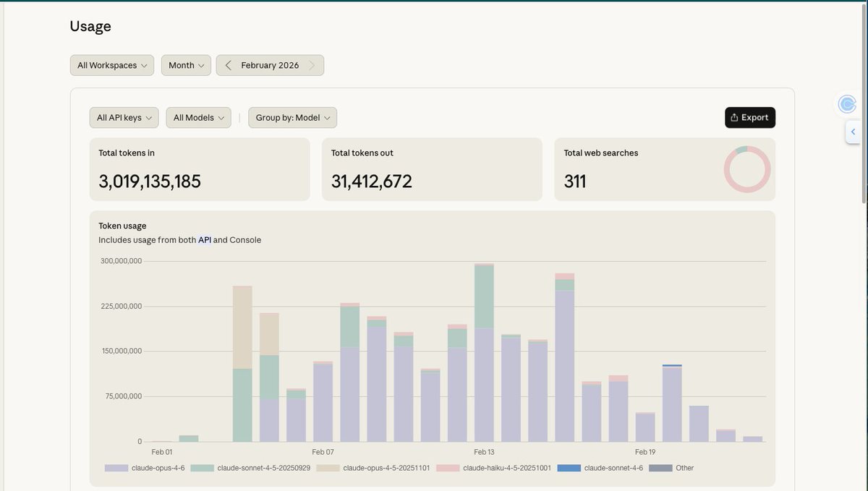
Task: Click the Total web searches value 311
Action: coord(575,182)
